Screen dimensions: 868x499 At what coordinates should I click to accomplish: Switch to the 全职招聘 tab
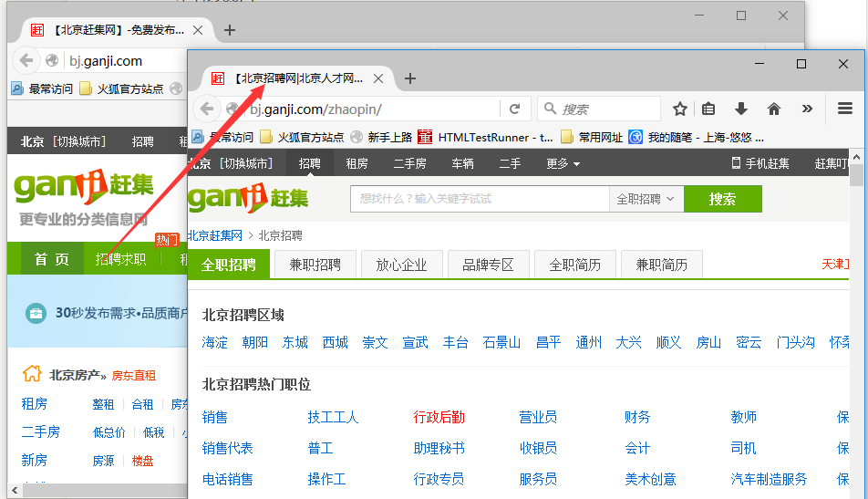229,265
